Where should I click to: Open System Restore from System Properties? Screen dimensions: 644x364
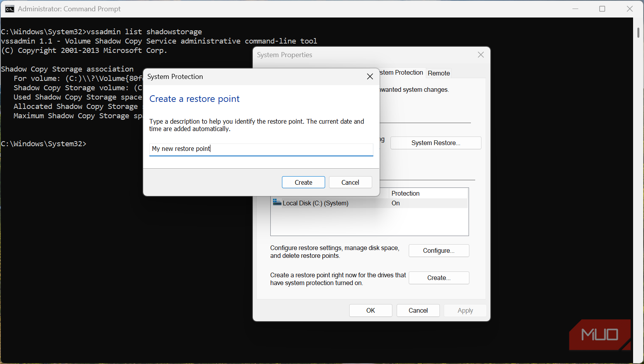(436, 143)
